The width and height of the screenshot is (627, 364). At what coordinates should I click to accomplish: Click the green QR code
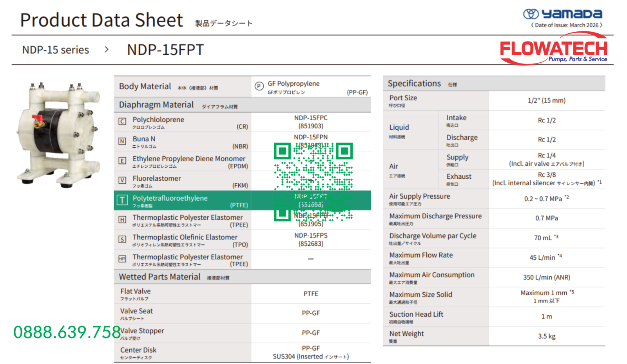(313, 181)
